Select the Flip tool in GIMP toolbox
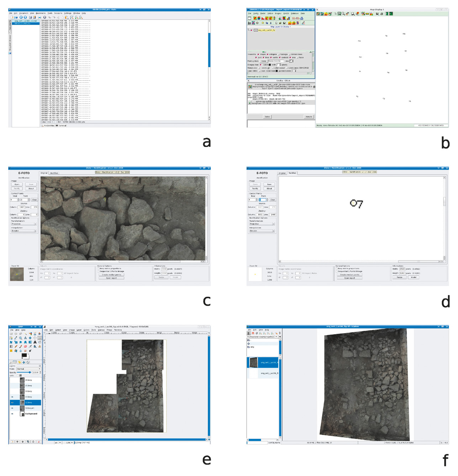The height and width of the screenshot is (476, 458). [30, 342]
